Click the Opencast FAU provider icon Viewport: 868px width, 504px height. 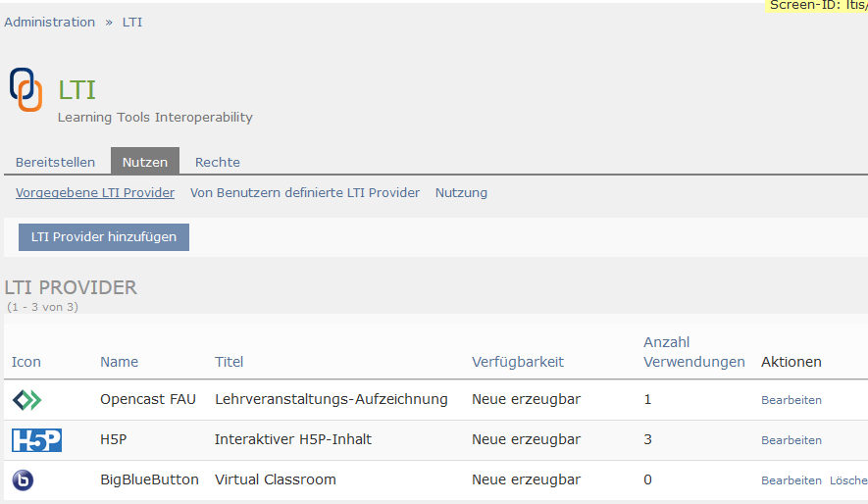coord(27,400)
